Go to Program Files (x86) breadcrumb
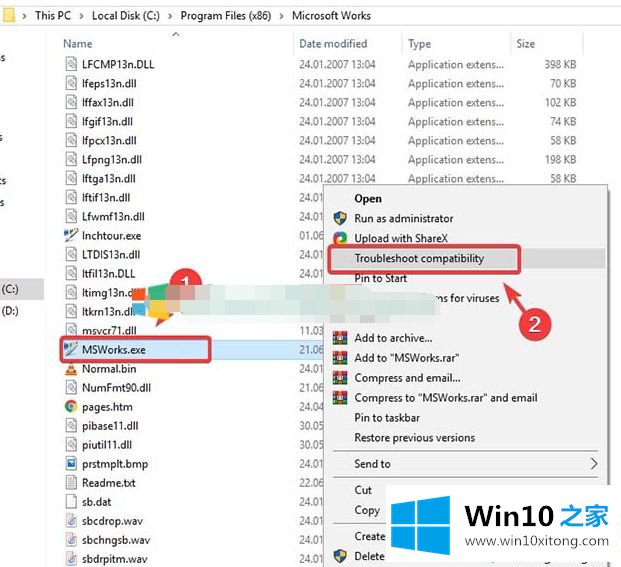The height and width of the screenshot is (567, 621). (226, 15)
